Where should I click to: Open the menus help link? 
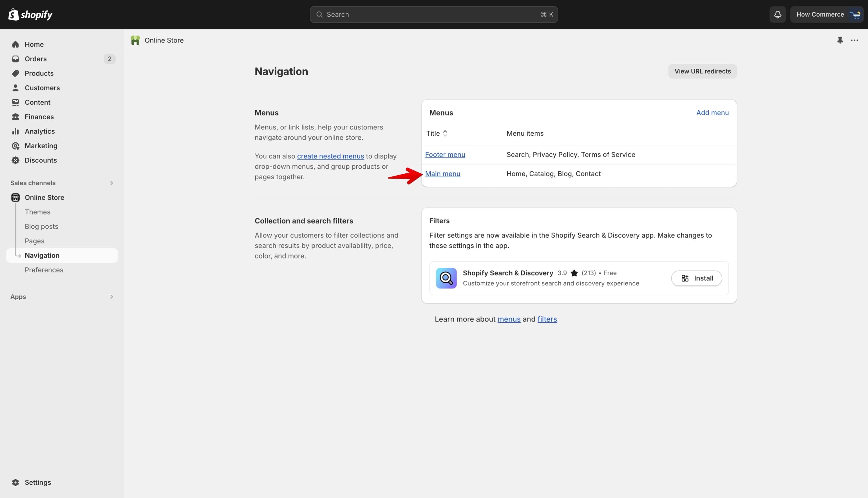coord(509,319)
